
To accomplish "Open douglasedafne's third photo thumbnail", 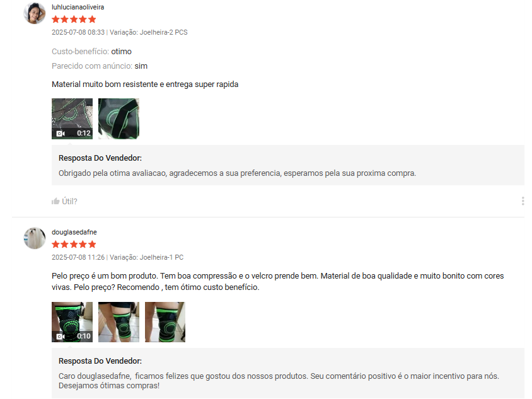I will [x=165, y=322].
